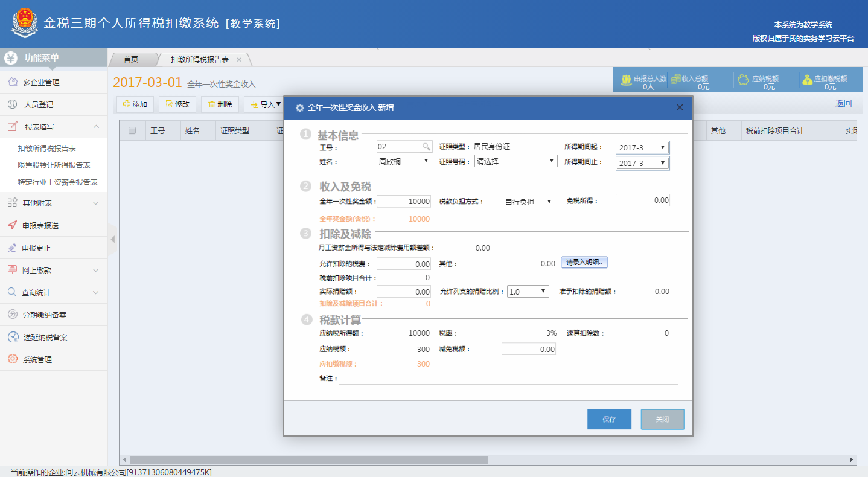Close the 扣缴所得税报告表 tab with its x
The width and height of the screenshot is (868, 477).
[x=239, y=60]
